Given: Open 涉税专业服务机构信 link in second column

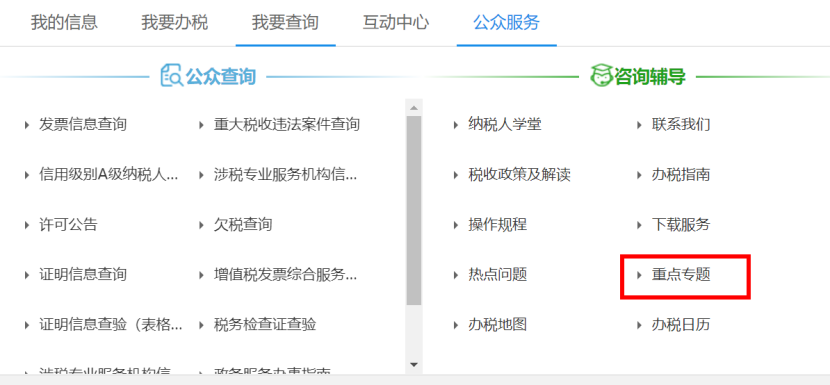Looking at the screenshot, I should pyautogui.click(x=286, y=175).
